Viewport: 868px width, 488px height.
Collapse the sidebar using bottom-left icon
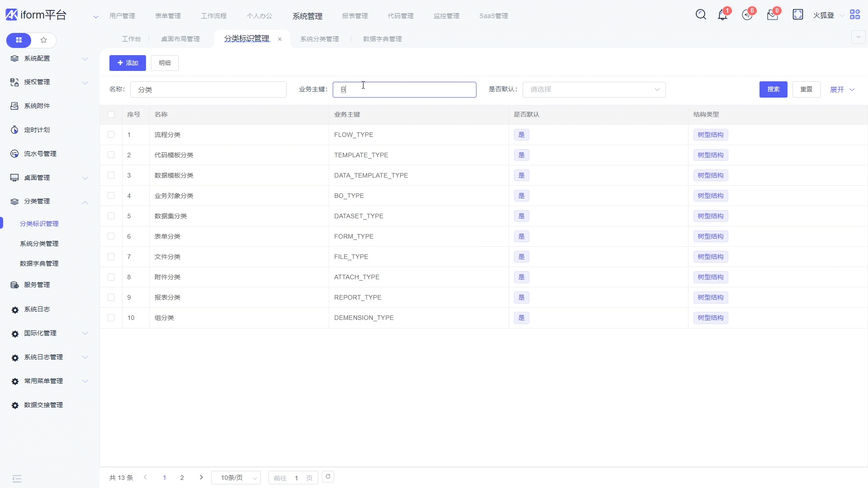(17, 479)
